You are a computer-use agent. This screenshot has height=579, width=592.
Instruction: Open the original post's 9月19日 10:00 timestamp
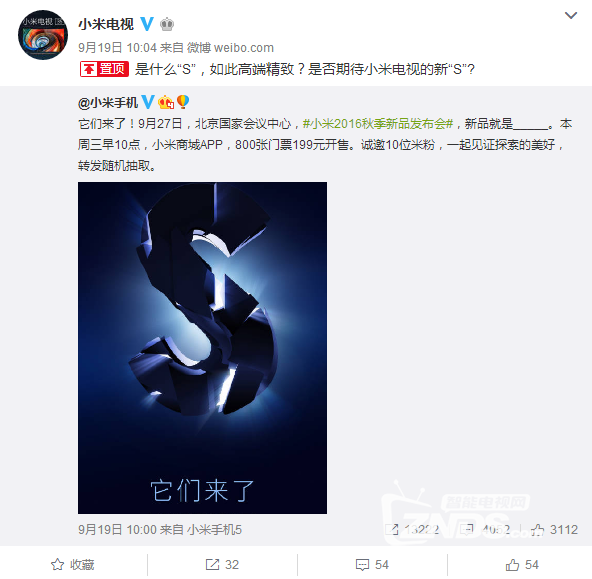(x=117, y=530)
